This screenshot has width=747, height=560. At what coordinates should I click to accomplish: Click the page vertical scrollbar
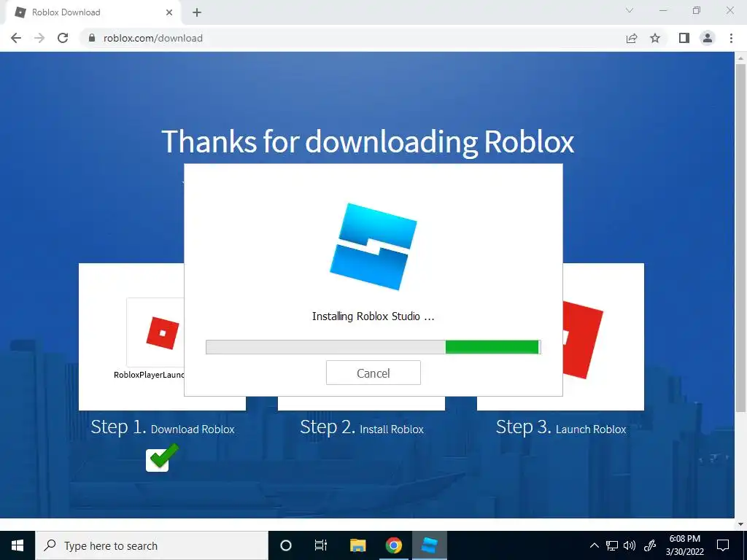[x=740, y=238]
